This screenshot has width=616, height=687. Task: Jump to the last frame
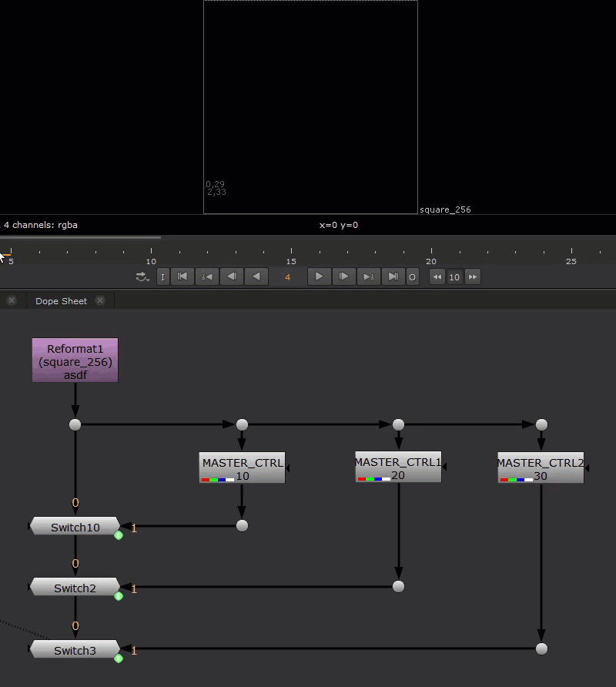tap(393, 277)
